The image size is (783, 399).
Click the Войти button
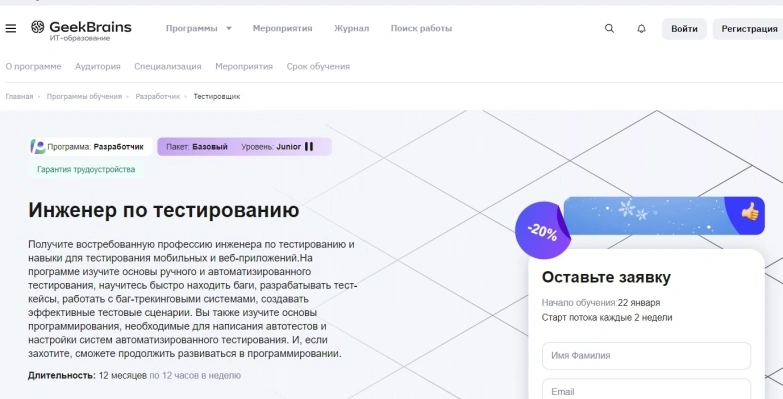684,29
